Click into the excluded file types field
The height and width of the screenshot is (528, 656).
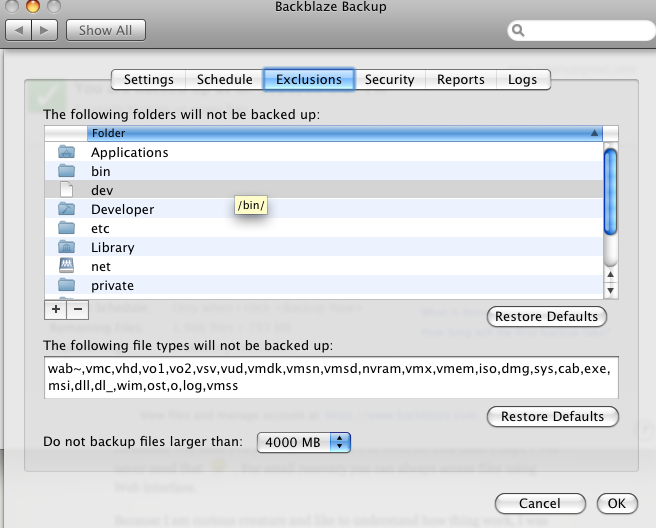coord(331,377)
